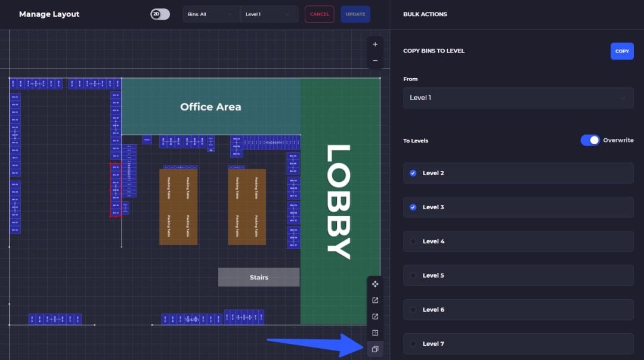Zoom out of the layout canvas
This screenshot has width=644, height=360.
(375, 61)
